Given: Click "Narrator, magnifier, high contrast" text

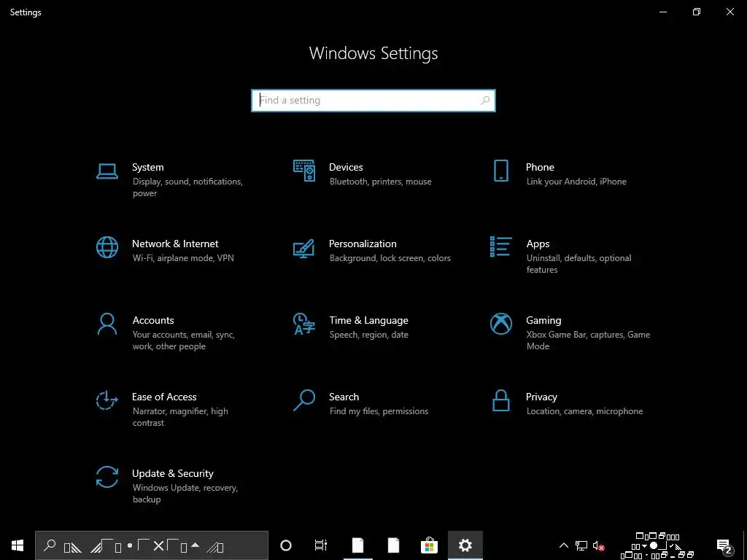Looking at the screenshot, I should (180, 417).
